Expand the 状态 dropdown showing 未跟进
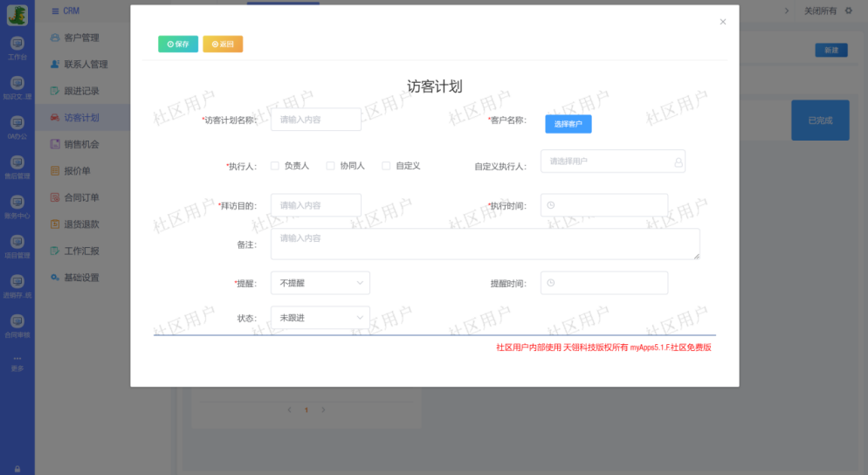Image resolution: width=868 pixels, height=475 pixels. coord(320,318)
